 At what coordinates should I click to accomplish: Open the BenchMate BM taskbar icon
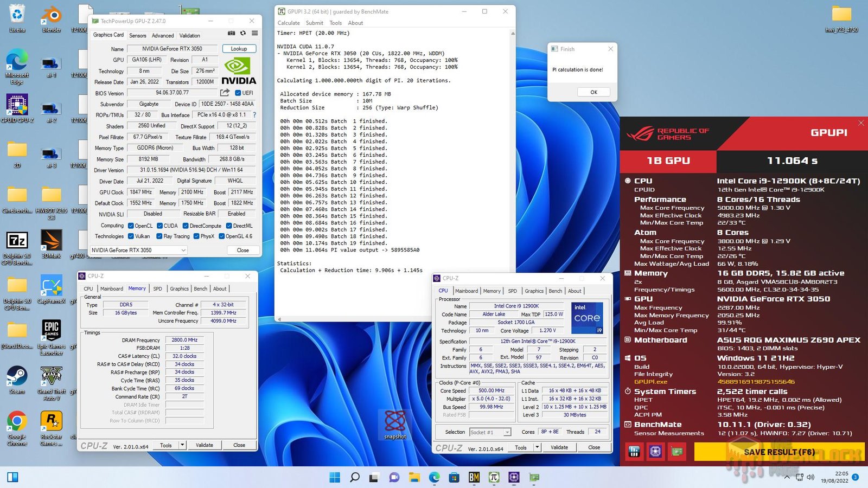coord(474,477)
